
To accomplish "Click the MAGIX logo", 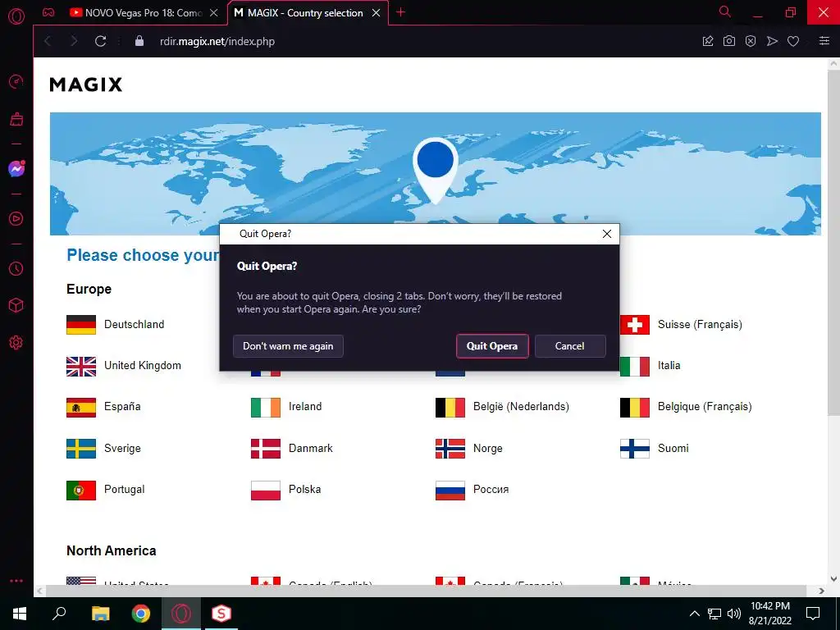I will (85, 84).
